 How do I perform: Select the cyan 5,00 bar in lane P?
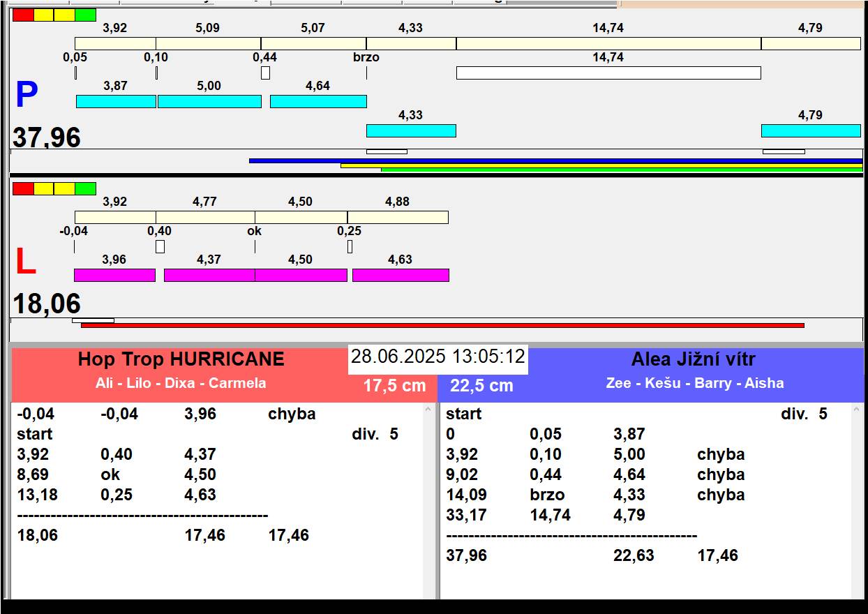(209, 101)
